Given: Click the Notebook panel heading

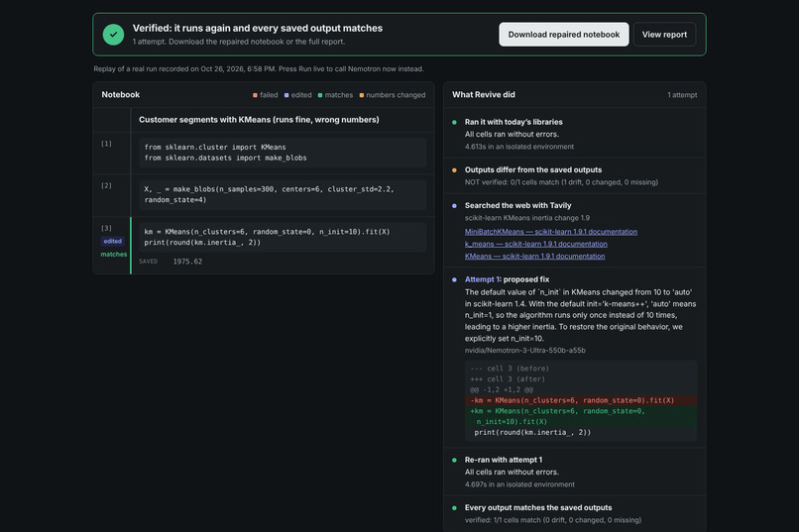Looking at the screenshot, I should tap(120, 95).
